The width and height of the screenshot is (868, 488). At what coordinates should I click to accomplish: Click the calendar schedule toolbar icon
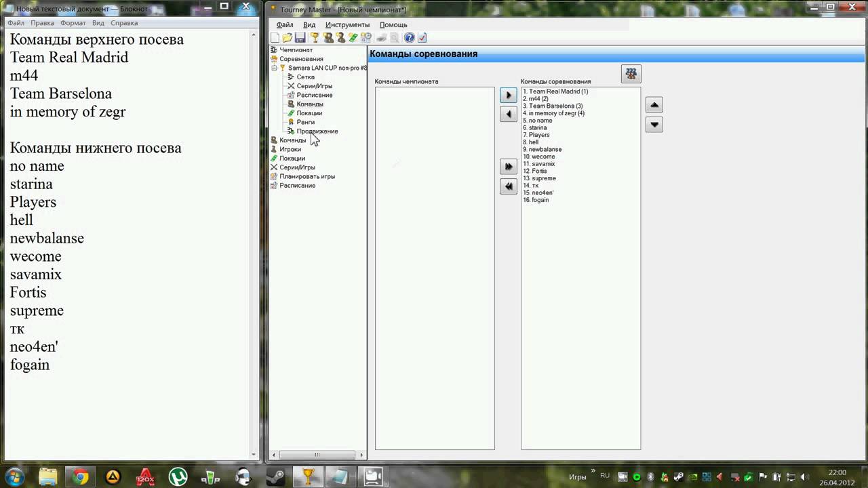366,38
